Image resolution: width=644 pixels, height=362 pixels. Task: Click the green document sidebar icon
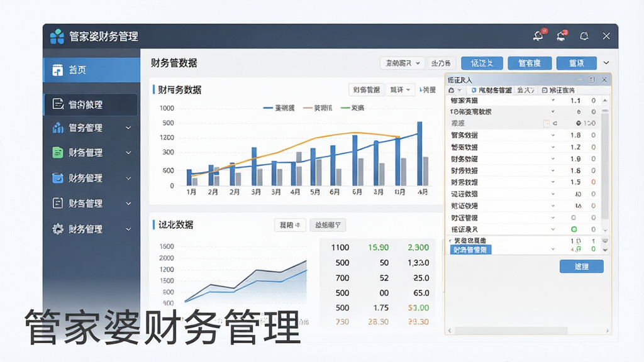[58, 153]
